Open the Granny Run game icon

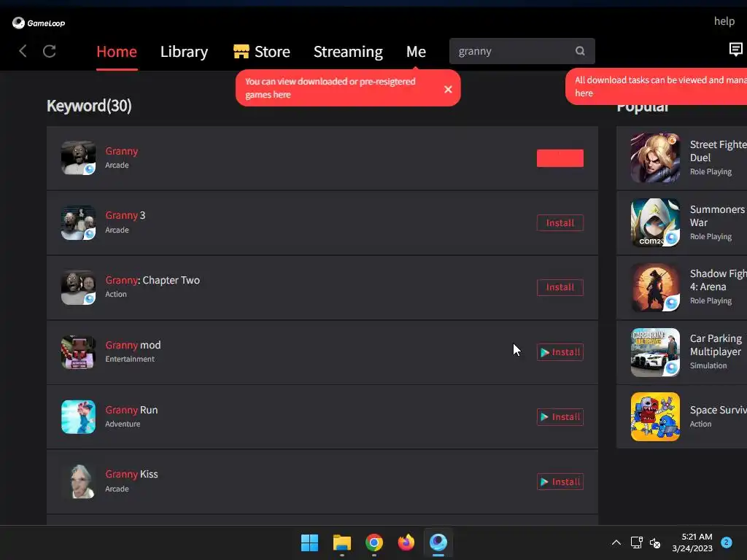click(79, 416)
